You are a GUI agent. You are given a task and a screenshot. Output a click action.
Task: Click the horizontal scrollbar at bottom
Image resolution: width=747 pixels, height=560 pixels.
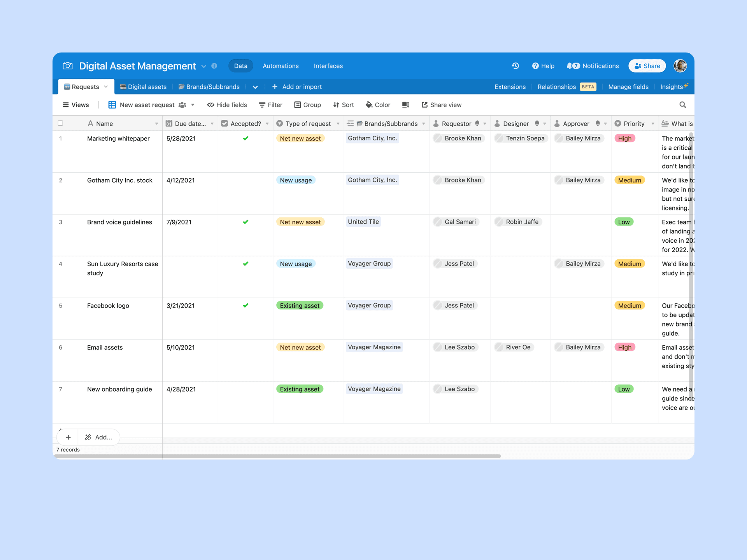[x=277, y=456]
